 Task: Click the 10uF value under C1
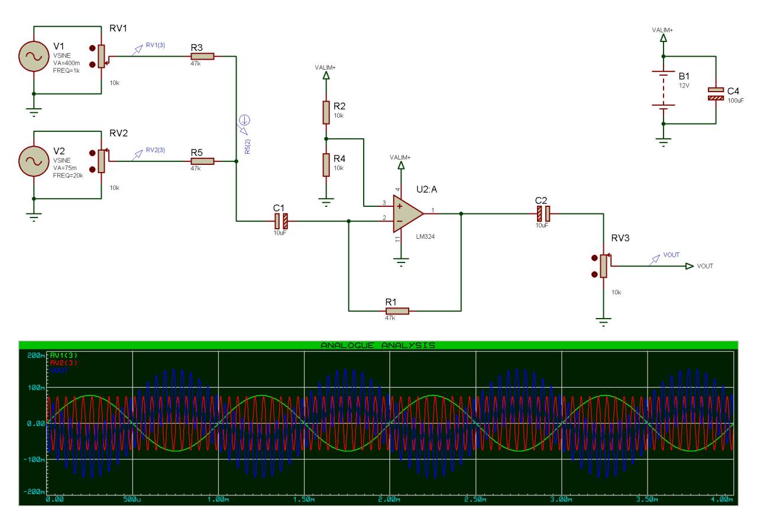click(279, 233)
